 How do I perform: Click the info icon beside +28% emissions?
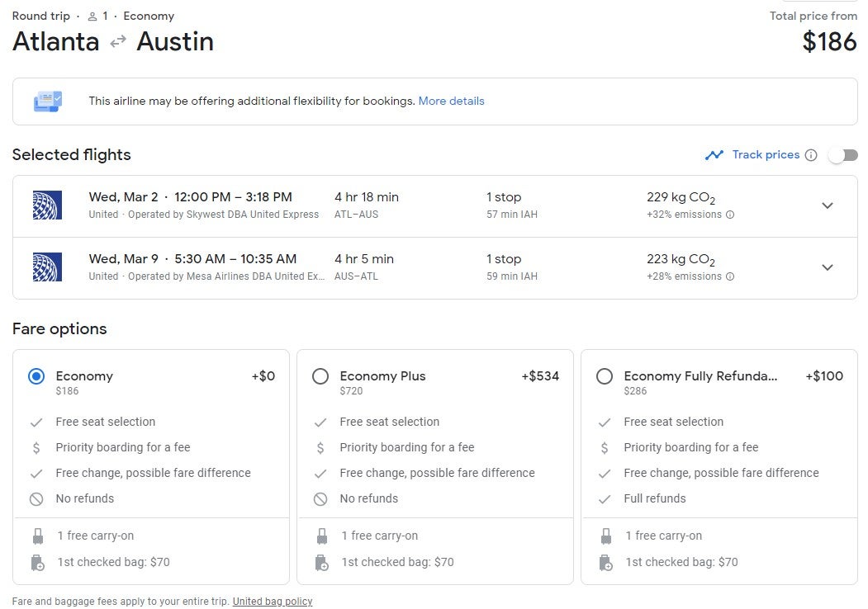[x=730, y=276]
